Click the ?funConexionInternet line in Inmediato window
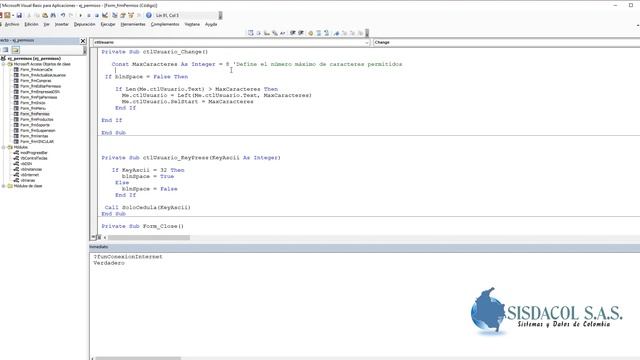Screen dimensions: 640x360 [128, 257]
